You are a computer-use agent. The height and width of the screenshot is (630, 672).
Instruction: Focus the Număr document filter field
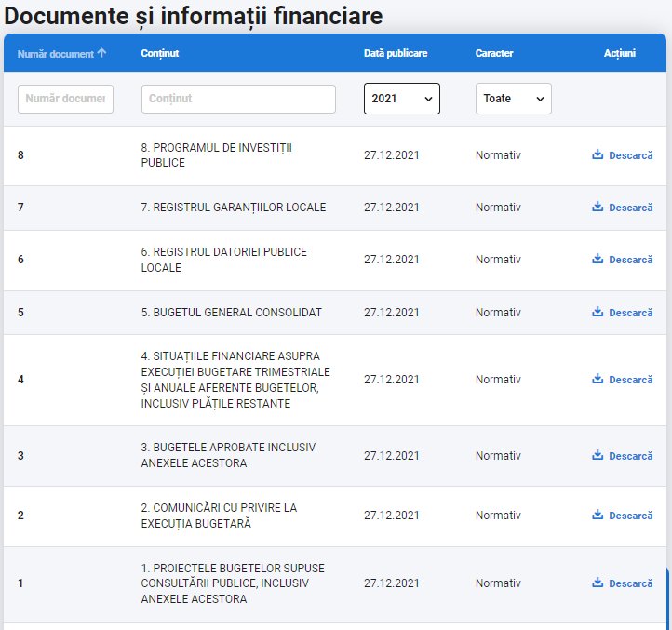point(65,99)
